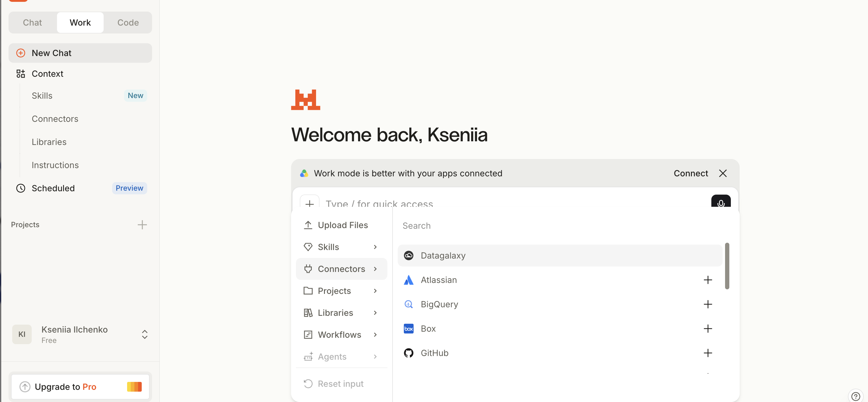This screenshot has width=868, height=402.
Task: Click the Connectors plug icon
Action: (x=308, y=269)
